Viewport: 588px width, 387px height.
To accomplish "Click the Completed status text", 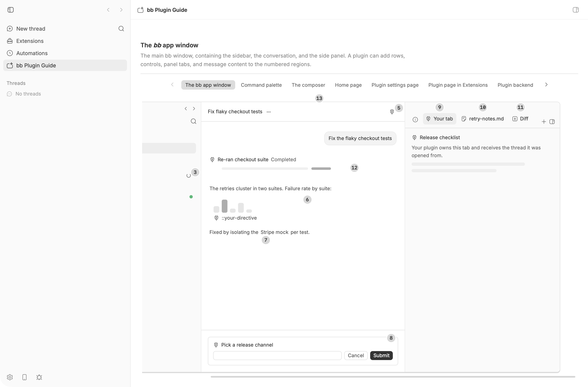I will [283, 160].
